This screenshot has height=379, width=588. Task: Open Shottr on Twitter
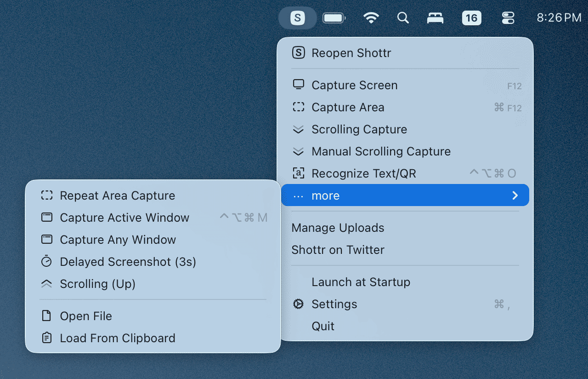pyautogui.click(x=405, y=250)
